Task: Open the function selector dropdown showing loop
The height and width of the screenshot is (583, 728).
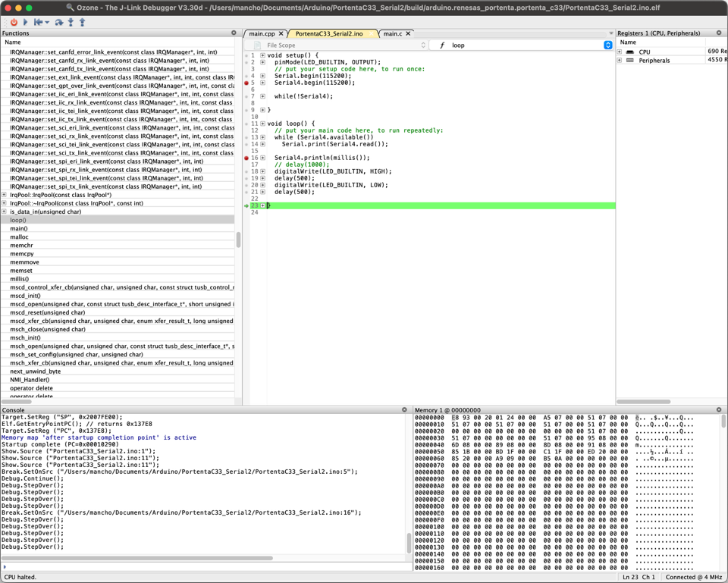Action: pos(607,45)
